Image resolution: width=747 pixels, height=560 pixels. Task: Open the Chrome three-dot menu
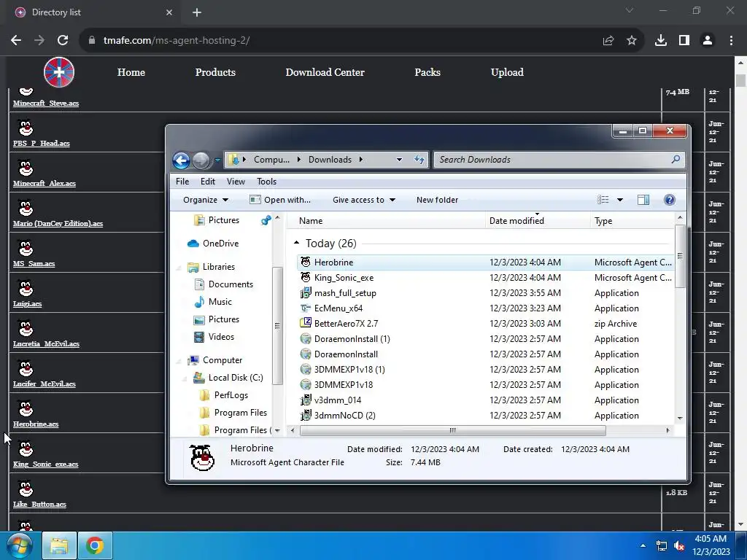(x=731, y=41)
